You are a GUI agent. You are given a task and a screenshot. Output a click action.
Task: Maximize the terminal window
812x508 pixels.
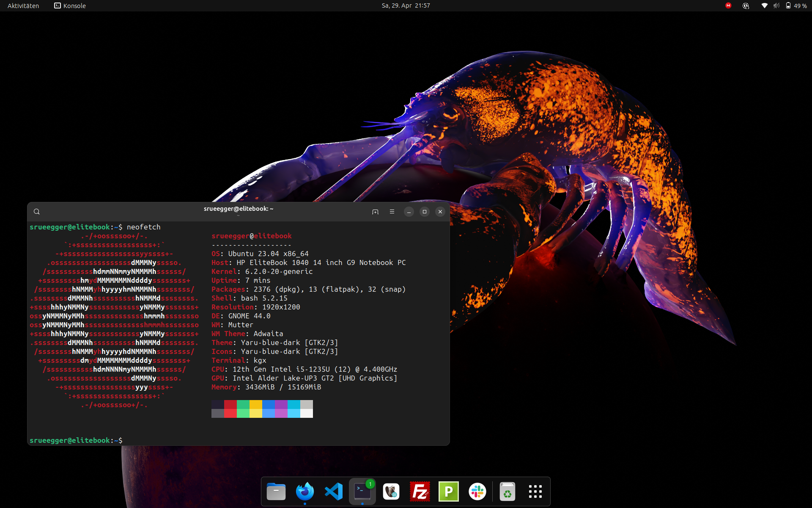coord(425,212)
